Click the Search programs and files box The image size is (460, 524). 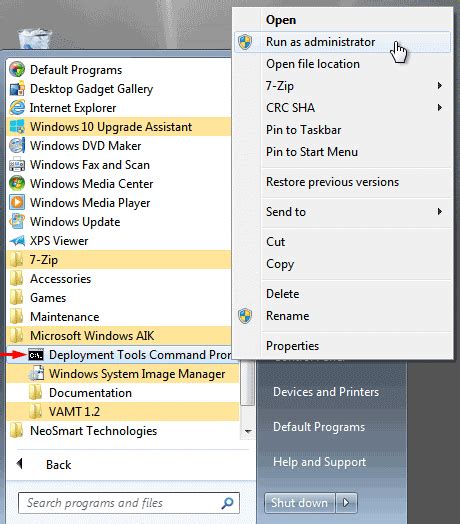pos(129,503)
